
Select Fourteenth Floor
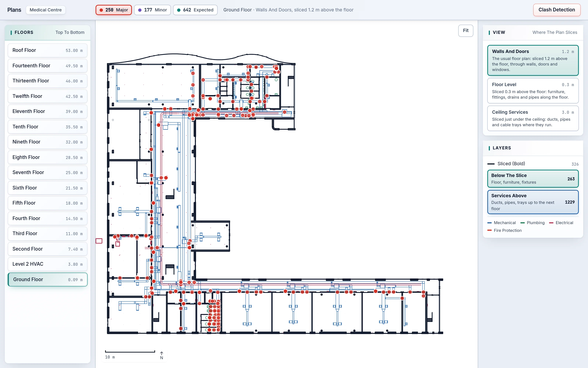coord(47,66)
